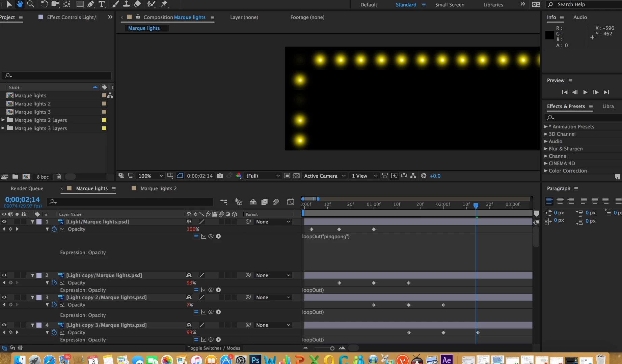The height and width of the screenshot is (364, 622).
Task: Click Toggle Switches / Modes button
Action: (x=214, y=348)
